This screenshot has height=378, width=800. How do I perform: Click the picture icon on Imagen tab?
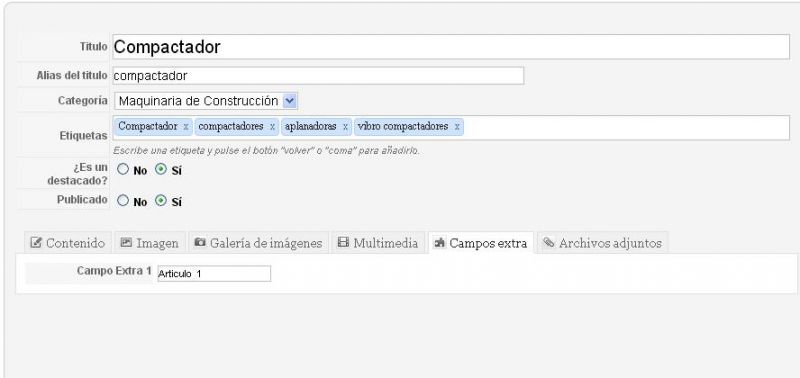coord(126,242)
